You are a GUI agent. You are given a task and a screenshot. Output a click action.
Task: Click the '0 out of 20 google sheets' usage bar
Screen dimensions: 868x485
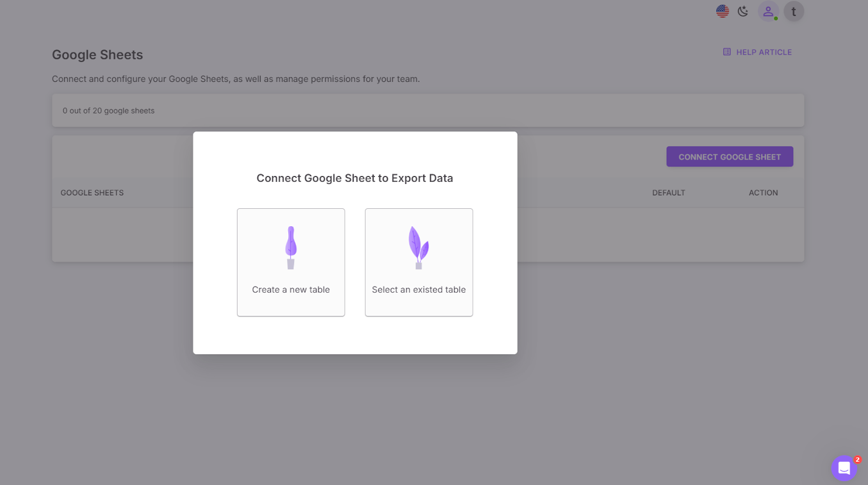click(108, 110)
